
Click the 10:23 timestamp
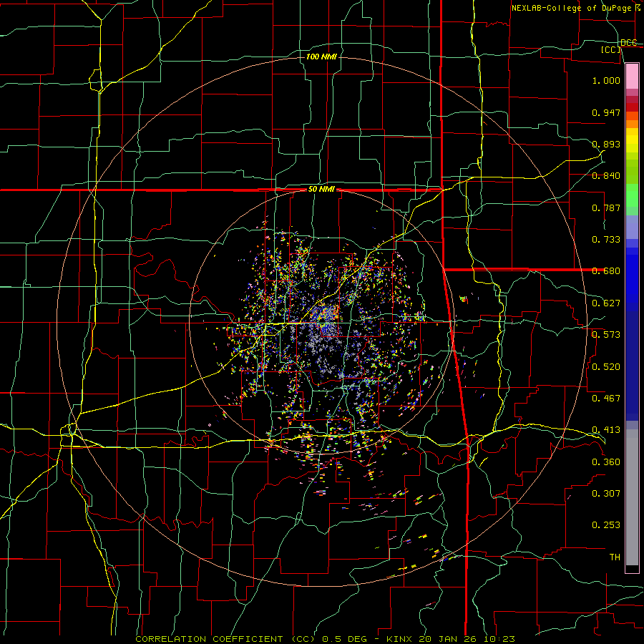(499, 639)
